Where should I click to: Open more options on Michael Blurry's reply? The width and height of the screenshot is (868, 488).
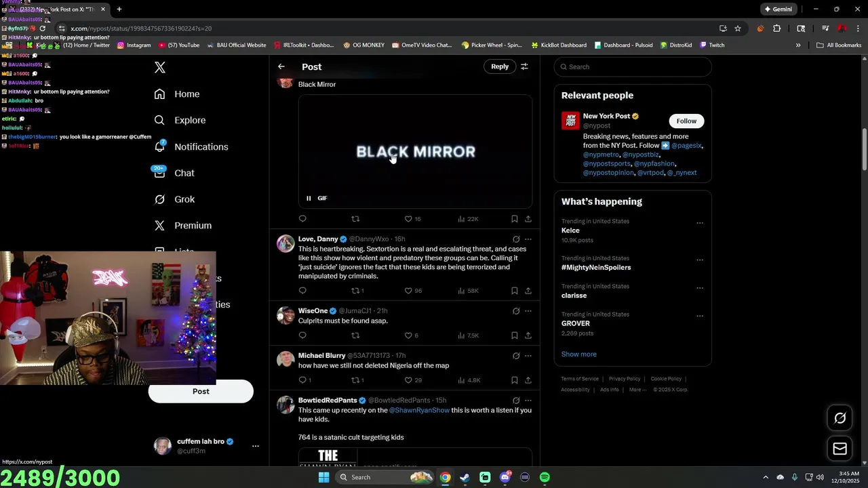pyautogui.click(x=528, y=356)
